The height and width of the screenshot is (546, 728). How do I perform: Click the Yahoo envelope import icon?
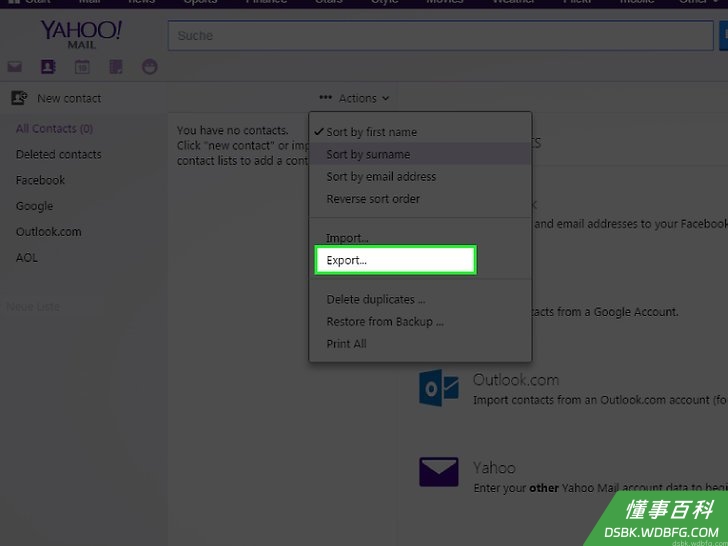439,472
